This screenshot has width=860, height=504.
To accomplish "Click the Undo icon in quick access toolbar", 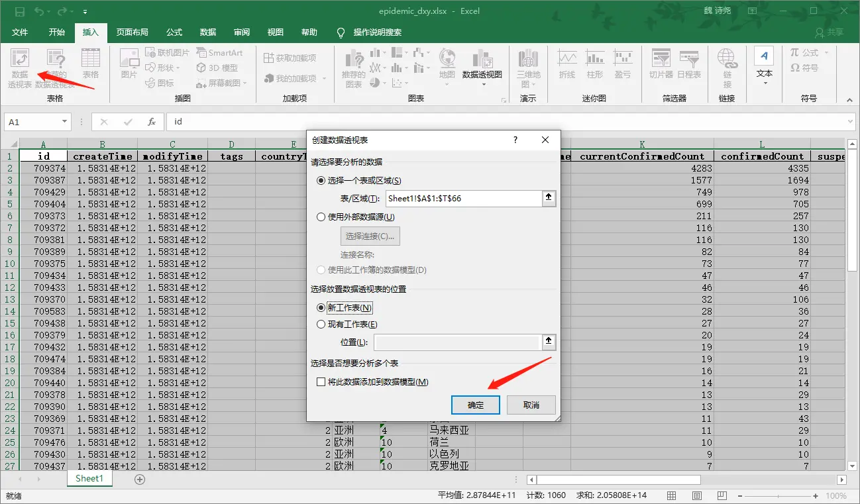I will click(x=39, y=11).
